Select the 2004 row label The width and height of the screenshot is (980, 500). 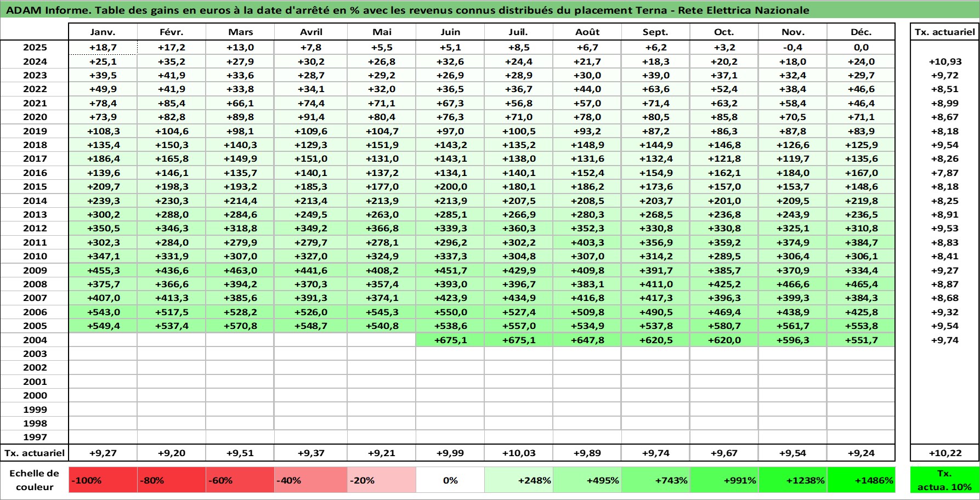35,340
